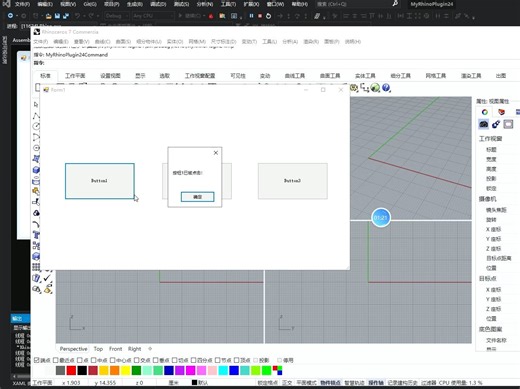Switch to the Top viewport tab

(x=98, y=349)
